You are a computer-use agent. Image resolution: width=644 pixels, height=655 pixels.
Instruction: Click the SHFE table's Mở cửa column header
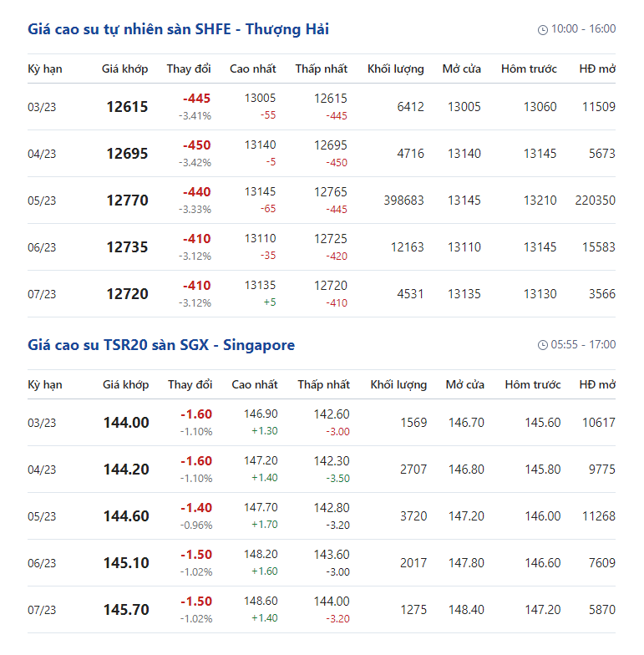point(461,69)
